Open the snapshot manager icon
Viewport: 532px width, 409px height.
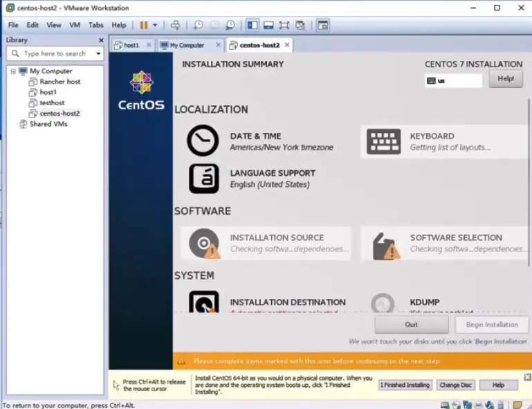[x=230, y=25]
